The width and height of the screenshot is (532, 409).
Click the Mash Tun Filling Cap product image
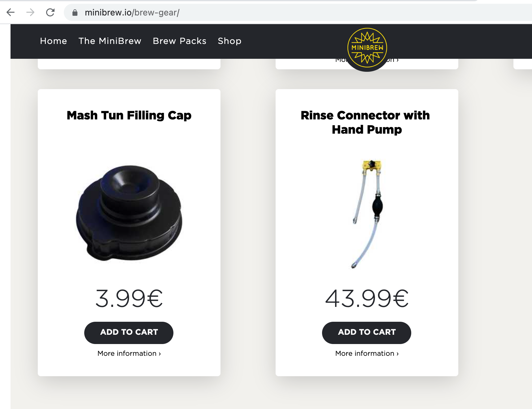coord(129,213)
